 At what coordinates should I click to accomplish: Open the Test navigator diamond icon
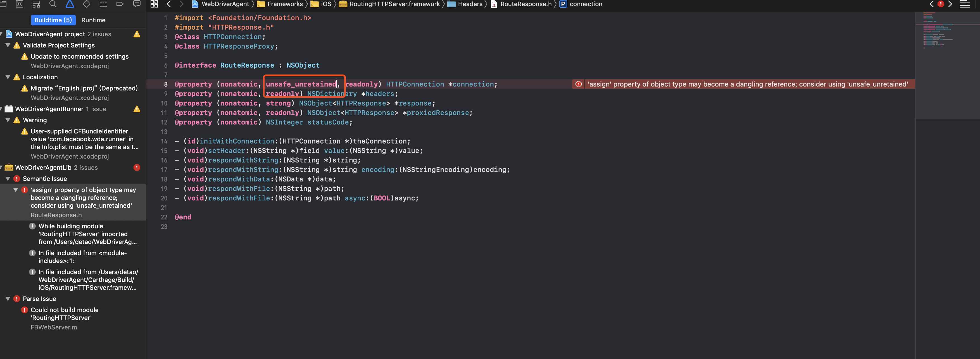click(x=86, y=4)
